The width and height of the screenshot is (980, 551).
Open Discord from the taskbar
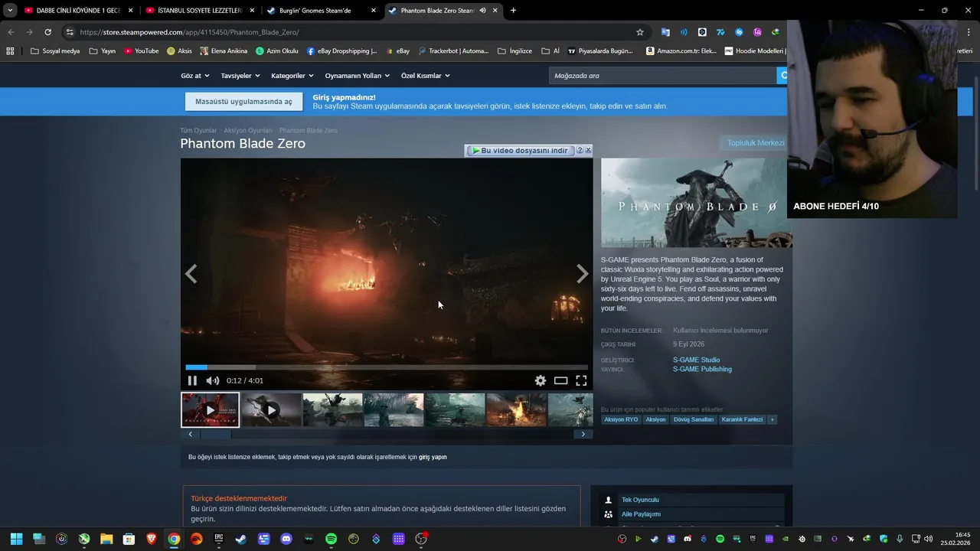click(286, 539)
